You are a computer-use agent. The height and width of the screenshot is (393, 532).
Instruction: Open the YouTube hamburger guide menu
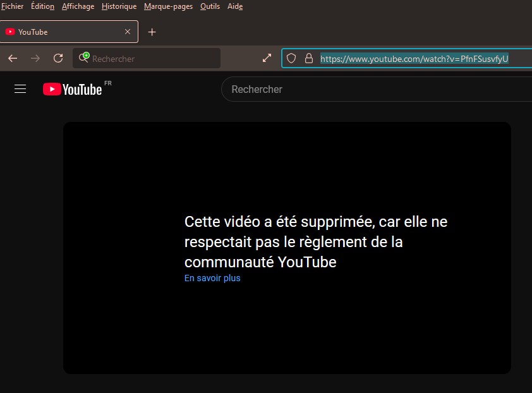[x=20, y=89]
